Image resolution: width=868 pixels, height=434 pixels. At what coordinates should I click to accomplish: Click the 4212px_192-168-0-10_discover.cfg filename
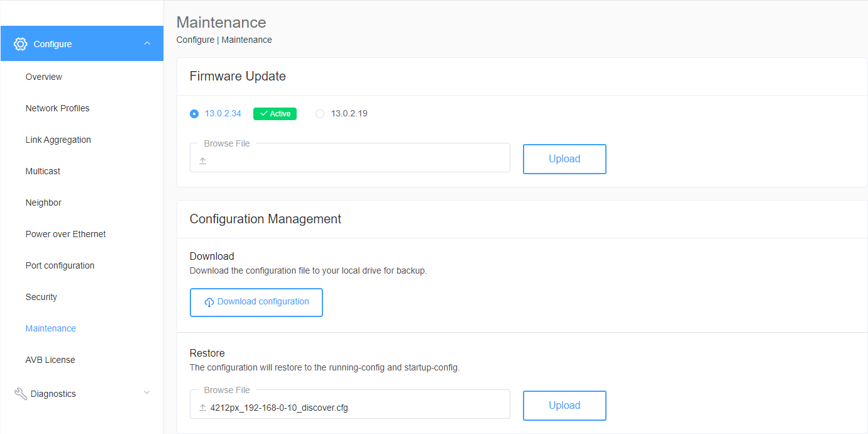coord(279,408)
